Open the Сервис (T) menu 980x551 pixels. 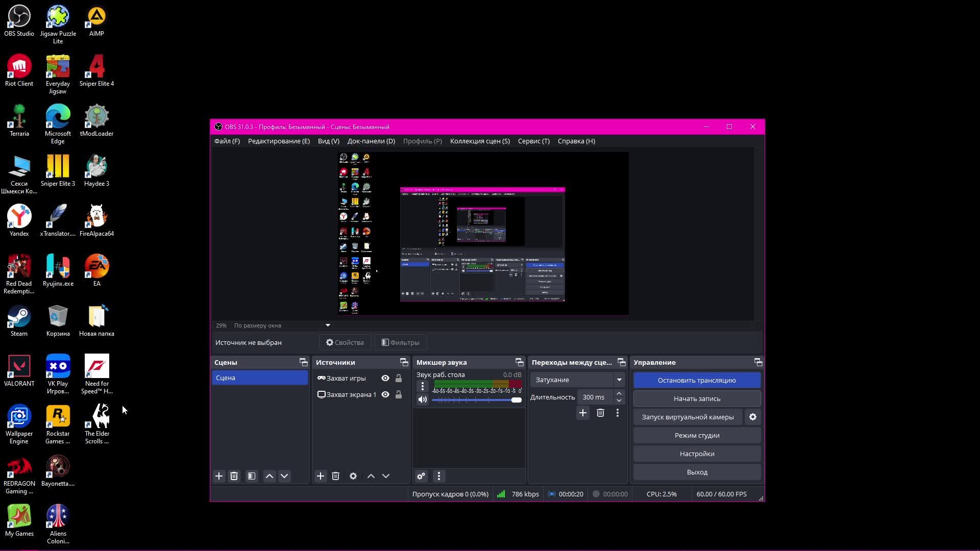pyautogui.click(x=533, y=141)
